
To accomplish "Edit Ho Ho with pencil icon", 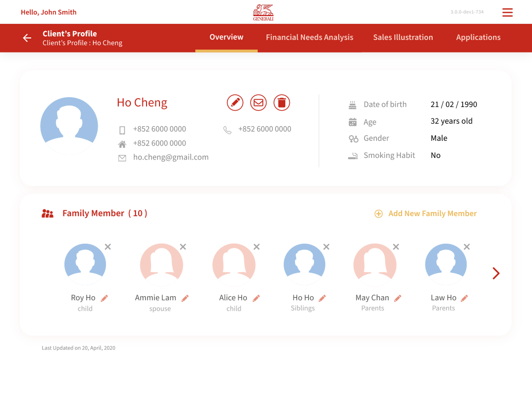I will (x=322, y=298).
